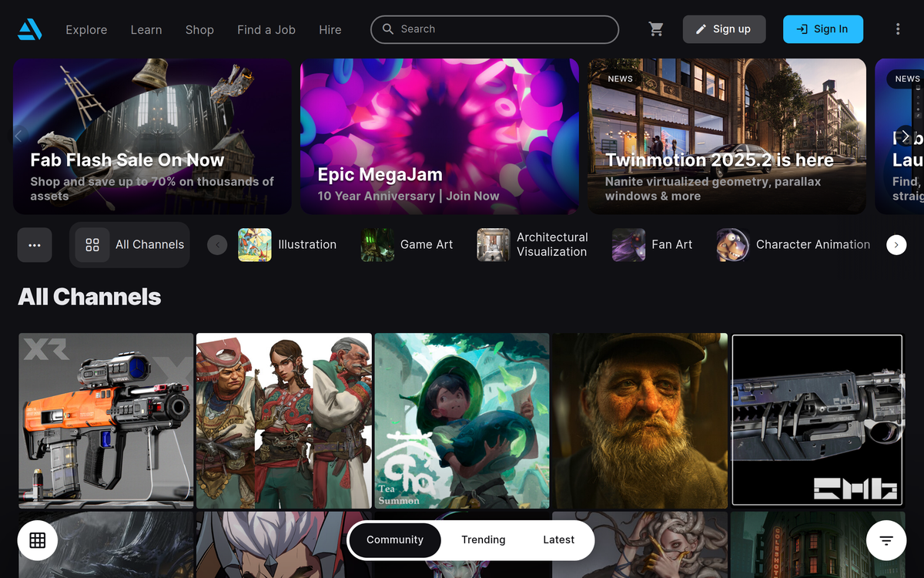This screenshot has height=578, width=924.
Task: Click the NEWS badge on Twinmotion banner
Action: pos(621,79)
